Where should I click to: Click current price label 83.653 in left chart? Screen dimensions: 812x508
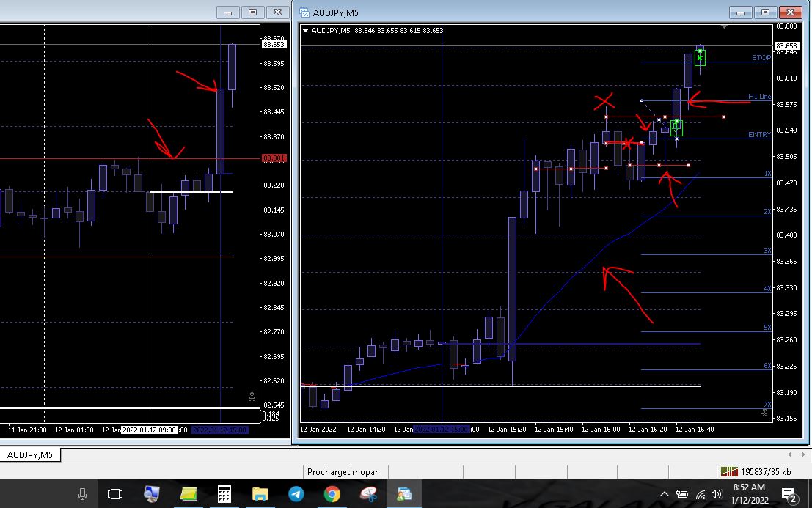[x=274, y=45]
